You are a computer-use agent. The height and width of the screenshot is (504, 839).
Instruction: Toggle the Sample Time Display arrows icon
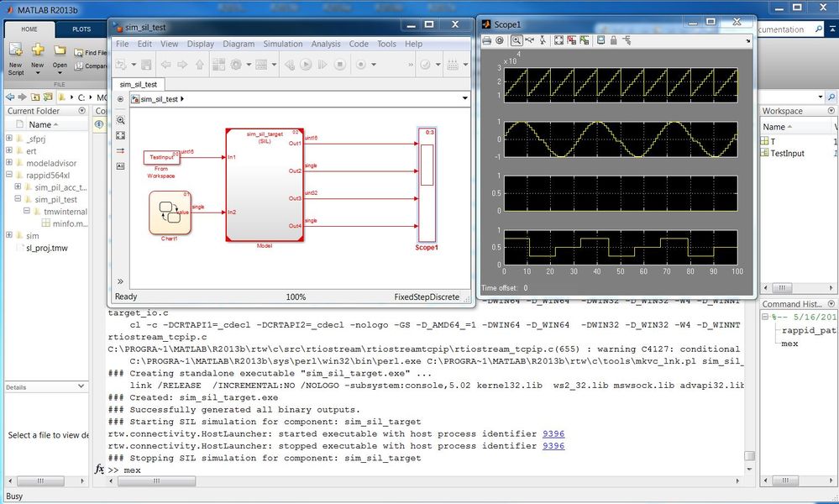(120, 151)
